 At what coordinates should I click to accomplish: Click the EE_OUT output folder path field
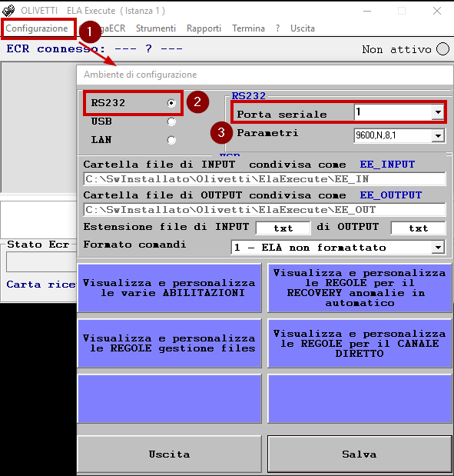[264, 209]
